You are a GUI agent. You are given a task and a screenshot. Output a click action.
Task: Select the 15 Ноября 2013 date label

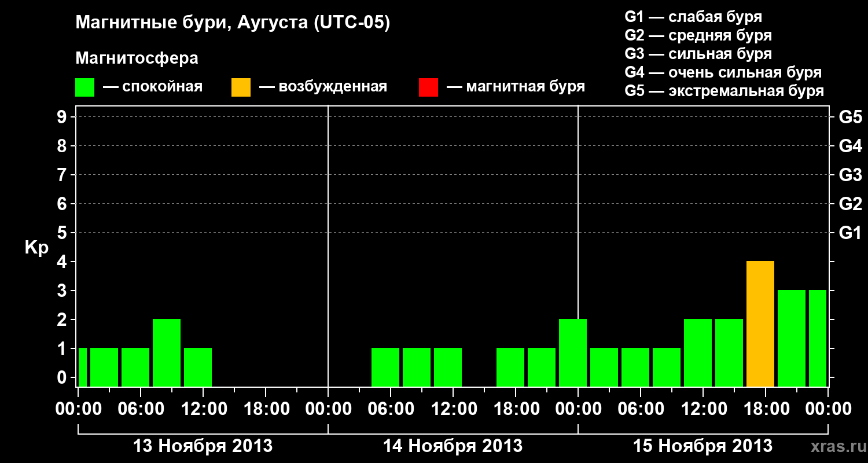tap(703, 446)
